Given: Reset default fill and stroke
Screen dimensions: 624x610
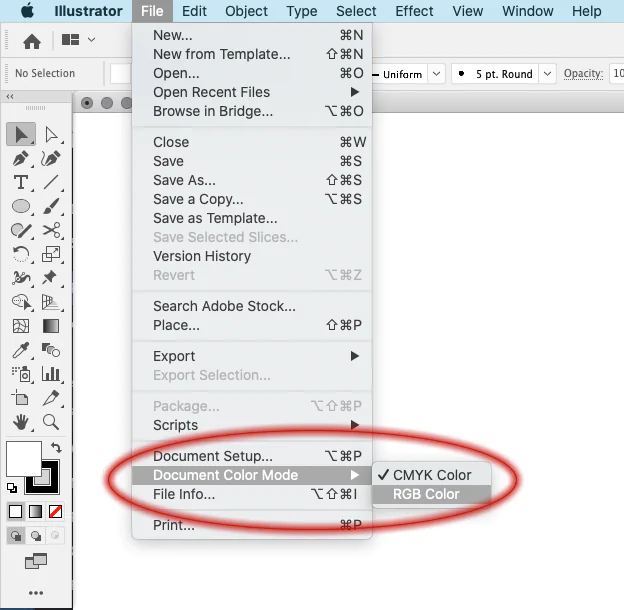Looking at the screenshot, I should point(12,487).
